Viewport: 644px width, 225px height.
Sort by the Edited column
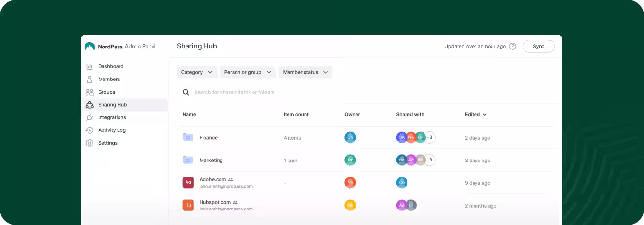[x=475, y=115]
